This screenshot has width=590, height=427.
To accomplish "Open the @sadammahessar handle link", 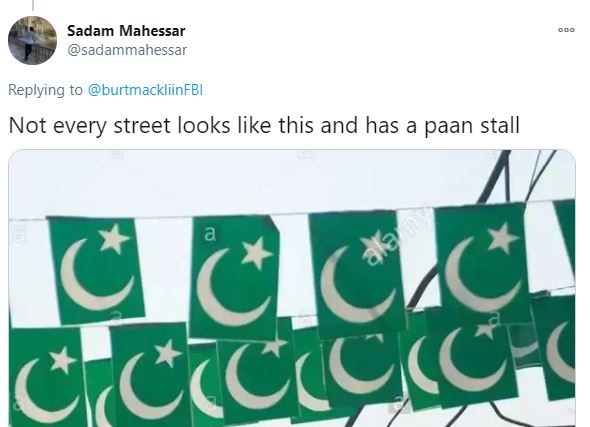I will [x=127, y=50].
